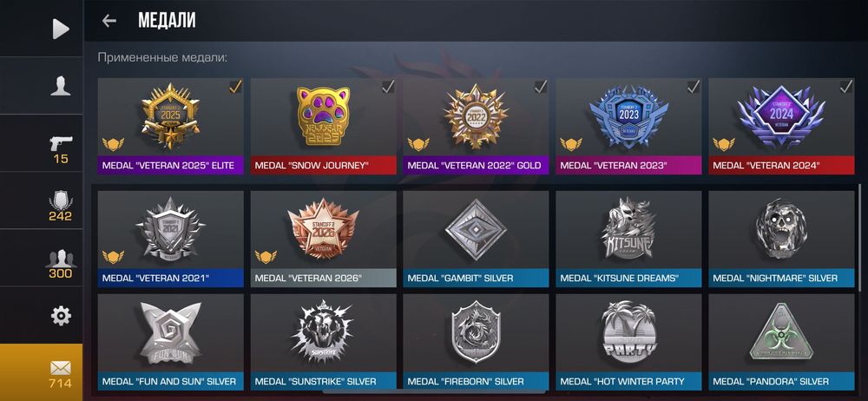
Task: Open the friends icon showing 300
Action: 61,258
